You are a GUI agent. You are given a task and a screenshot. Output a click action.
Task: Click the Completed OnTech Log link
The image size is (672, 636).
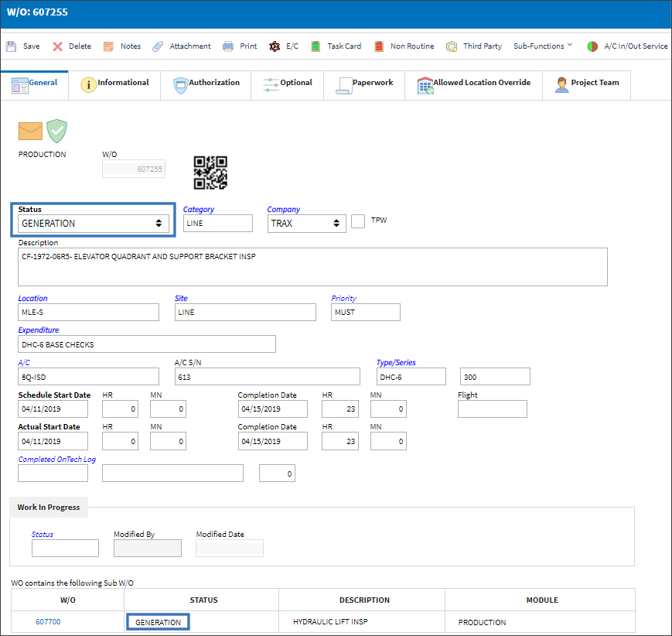pyautogui.click(x=57, y=459)
